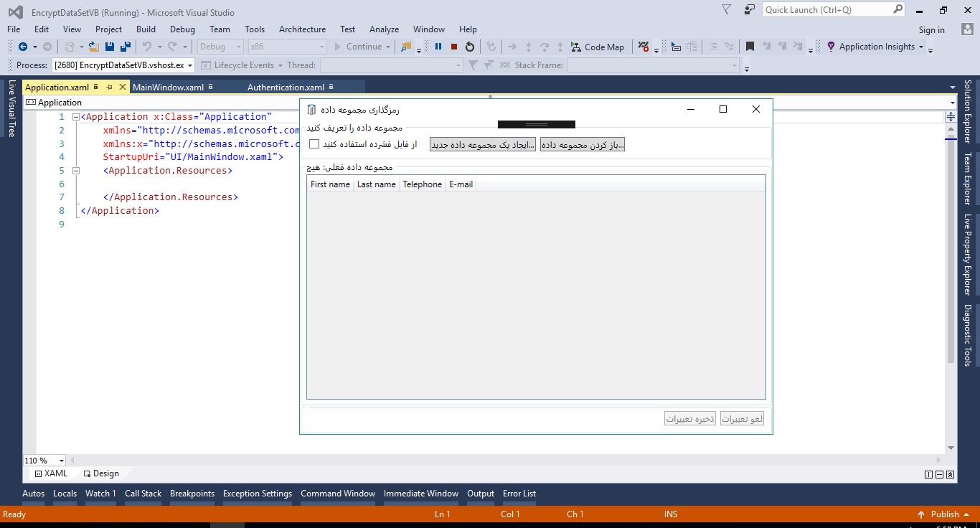
Task: Click the Open File folder icon
Action: pyautogui.click(x=93, y=47)
